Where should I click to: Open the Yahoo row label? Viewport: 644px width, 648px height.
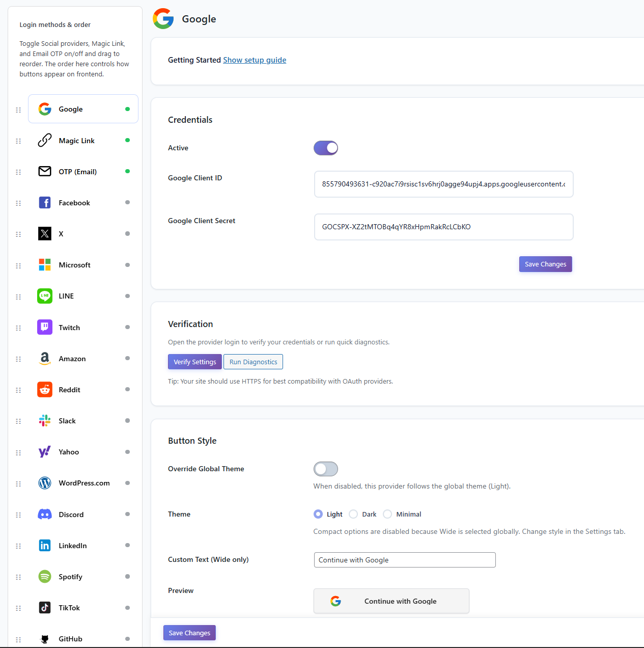69,452
